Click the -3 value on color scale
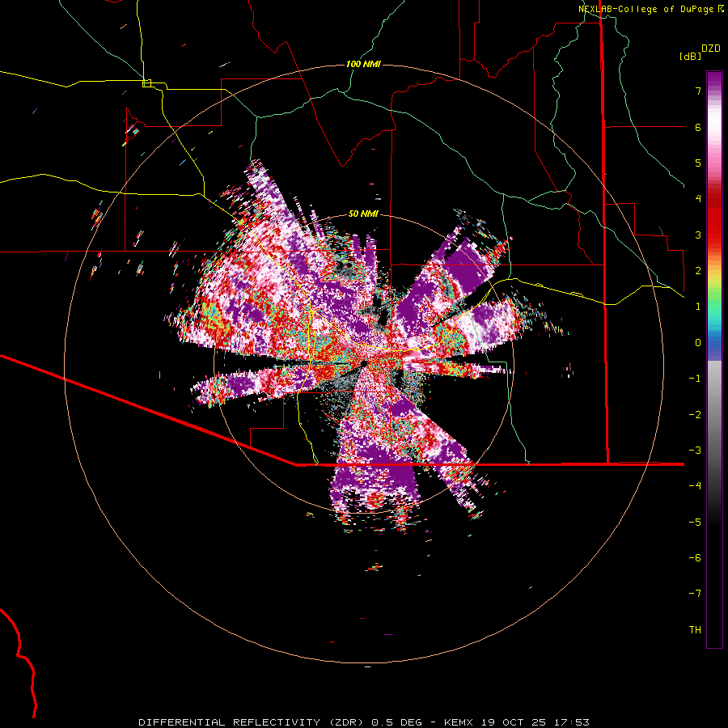728x728 pixels. [x=695, y=451]
